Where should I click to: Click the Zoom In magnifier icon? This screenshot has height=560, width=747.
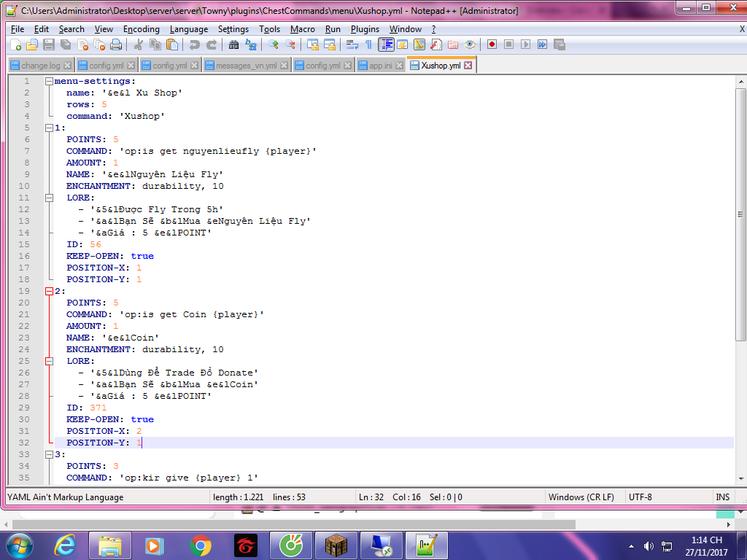coord(274,44)
